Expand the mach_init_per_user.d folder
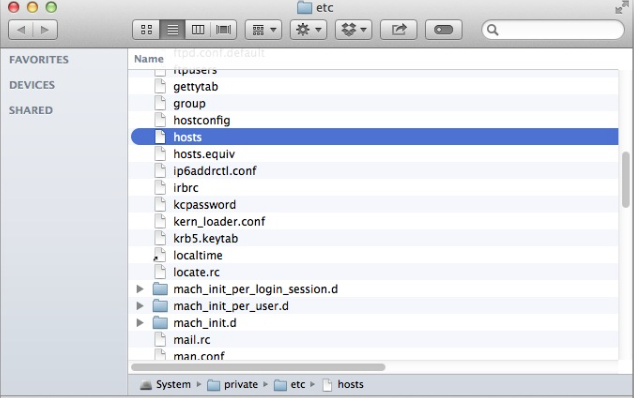Viewport: 634px width, 398px height. coord(140,306)
